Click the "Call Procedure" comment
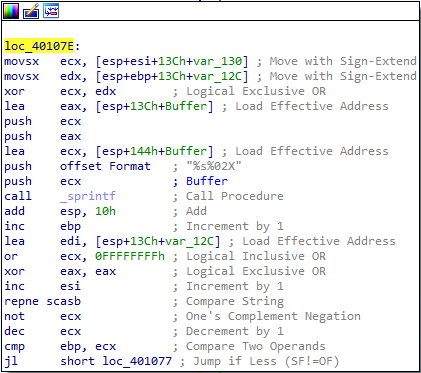Screen dimensions: 421x373 (x=235, y=196)
